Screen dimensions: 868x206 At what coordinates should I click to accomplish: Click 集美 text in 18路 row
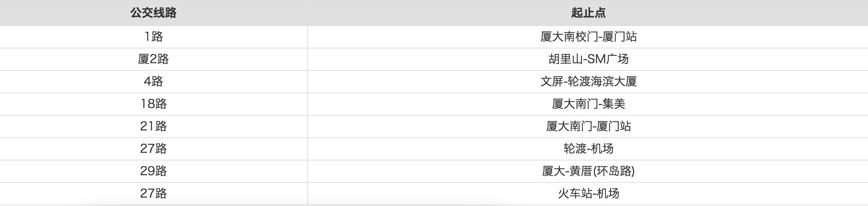click(614, 104)
